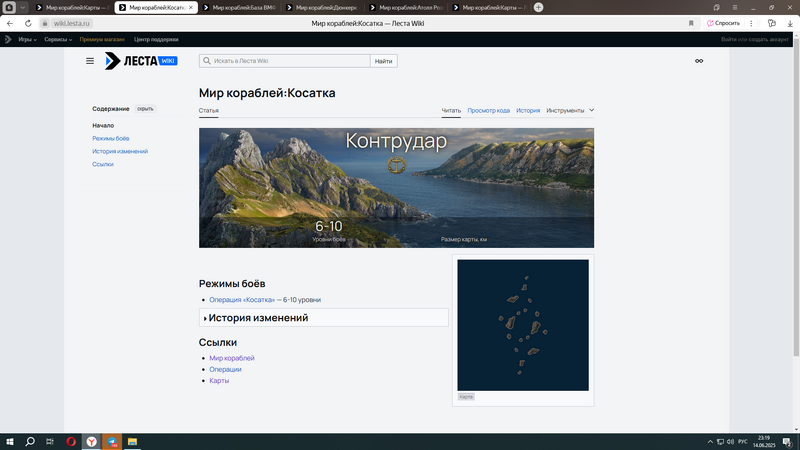This screenshot has height=450, width=800.
Task: Open the Премиум магазин link
Action: [x=102, y=39]
